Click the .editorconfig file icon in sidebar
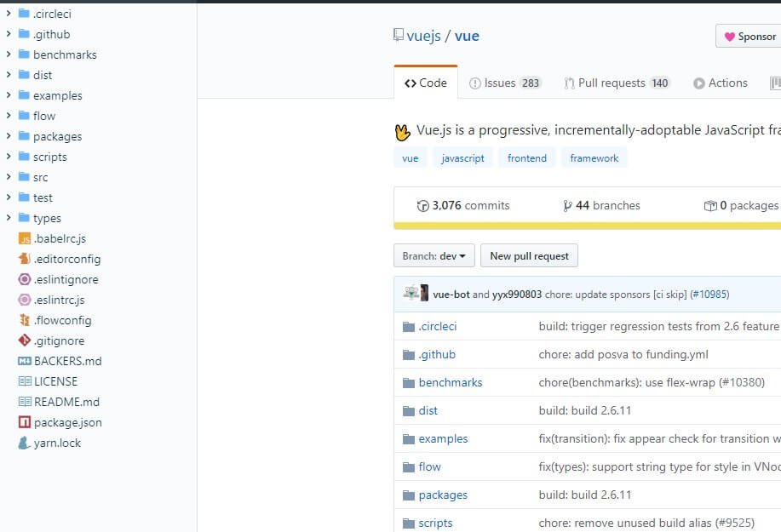This screenshot has height=532, width=781. pyautogui.click(x=25, y=259)
